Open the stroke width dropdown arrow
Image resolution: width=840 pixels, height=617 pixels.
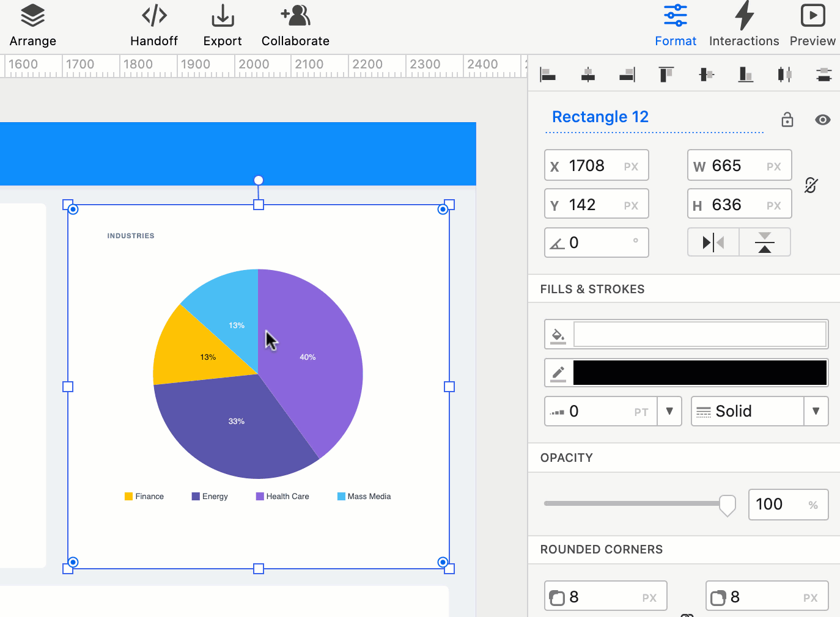pos(669,411)
